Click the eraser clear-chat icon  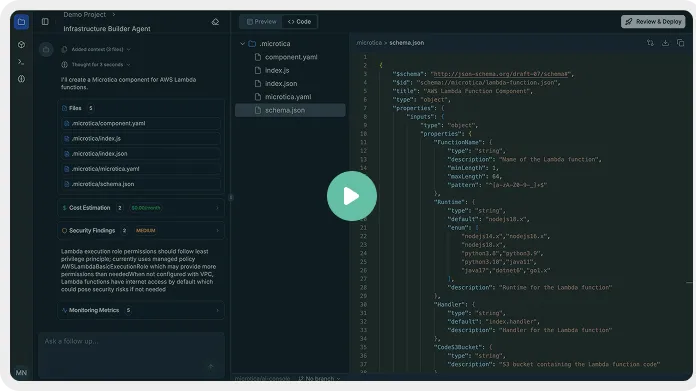215,22
